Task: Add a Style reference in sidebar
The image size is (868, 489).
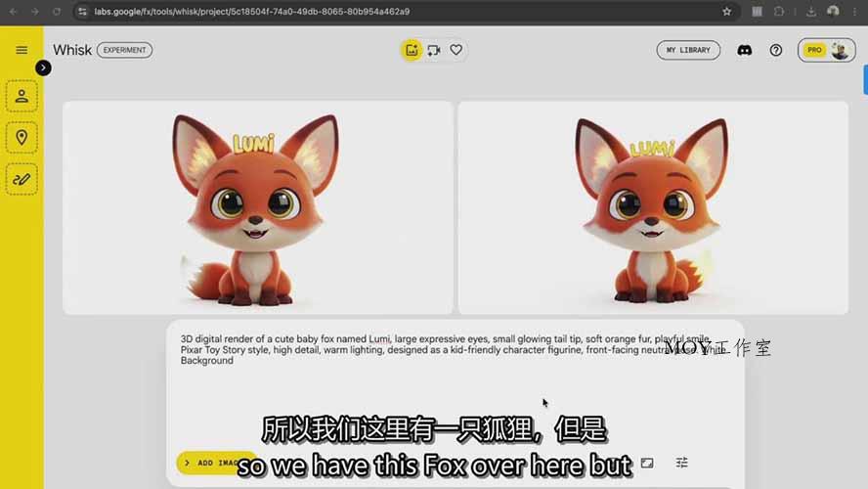Action: tap(22, 178)
